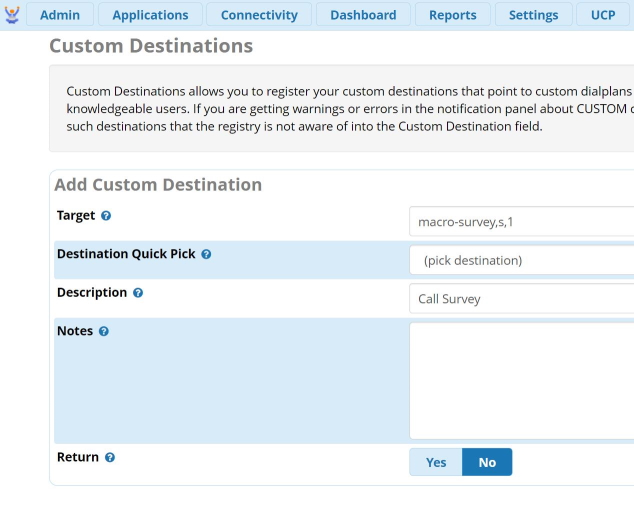
Task: Expand the Settings menu
Action: pyautogui.click(x=533, y=15)
